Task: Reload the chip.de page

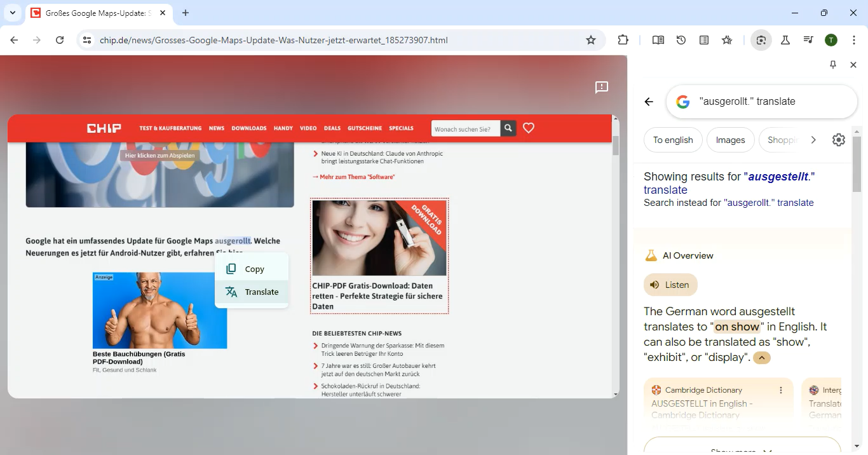Action: click(x=60, y=40)
